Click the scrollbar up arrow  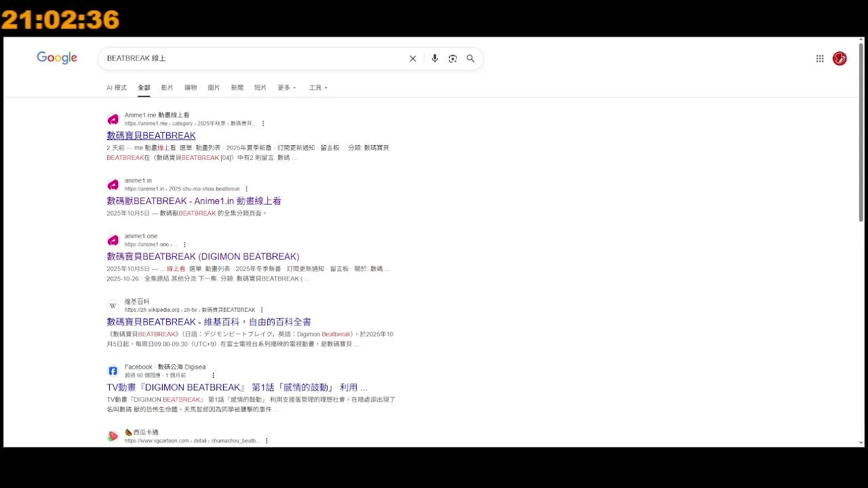pyautogui.click(x=861, y=41)
